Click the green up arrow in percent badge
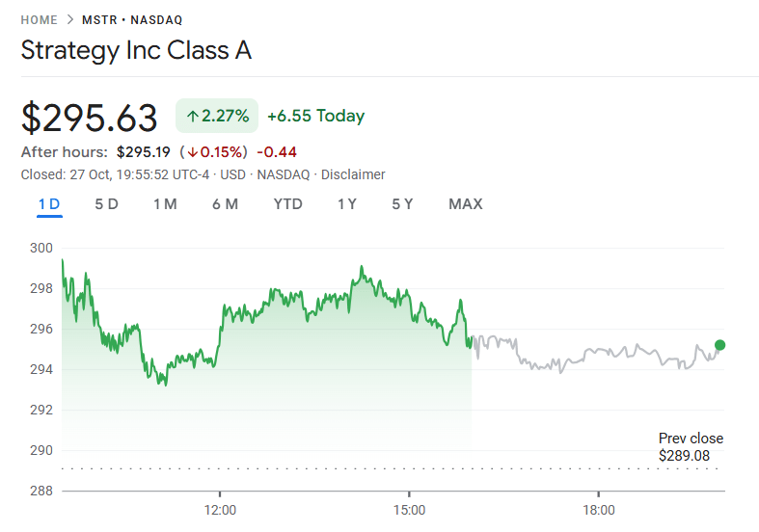This screenshot has width=759, height=532. click(x=193, y=117)
